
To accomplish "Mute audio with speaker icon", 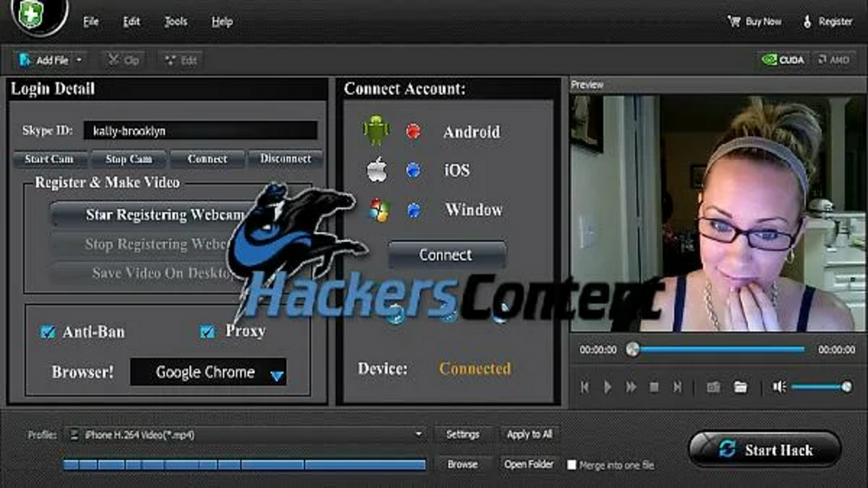I will click(x=779, y=387).
